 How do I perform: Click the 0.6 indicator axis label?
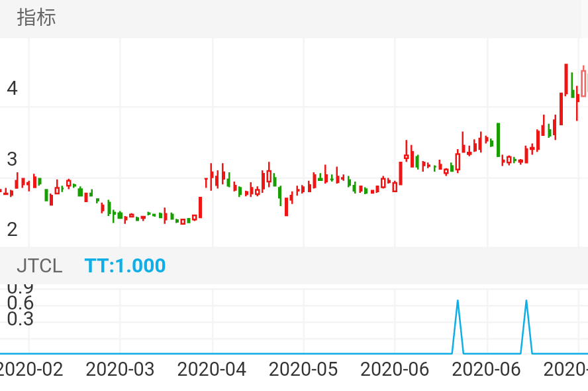[x=20, y=303]
